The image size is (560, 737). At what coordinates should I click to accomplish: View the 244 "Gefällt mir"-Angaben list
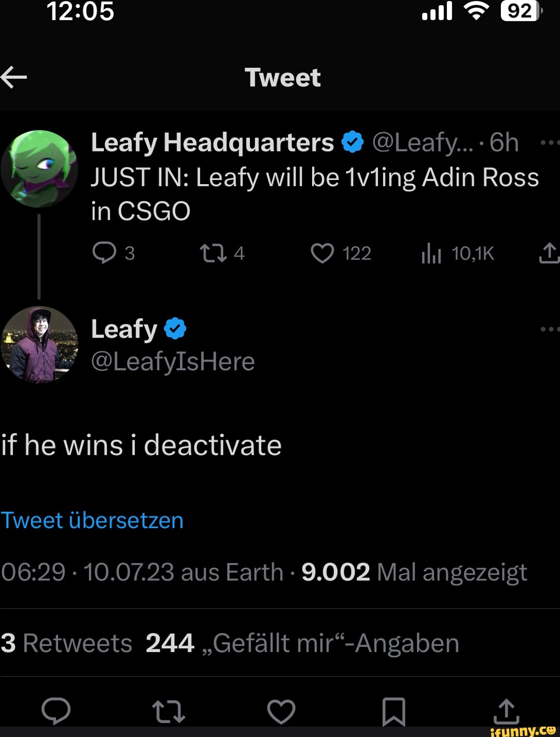click(302, 643)
